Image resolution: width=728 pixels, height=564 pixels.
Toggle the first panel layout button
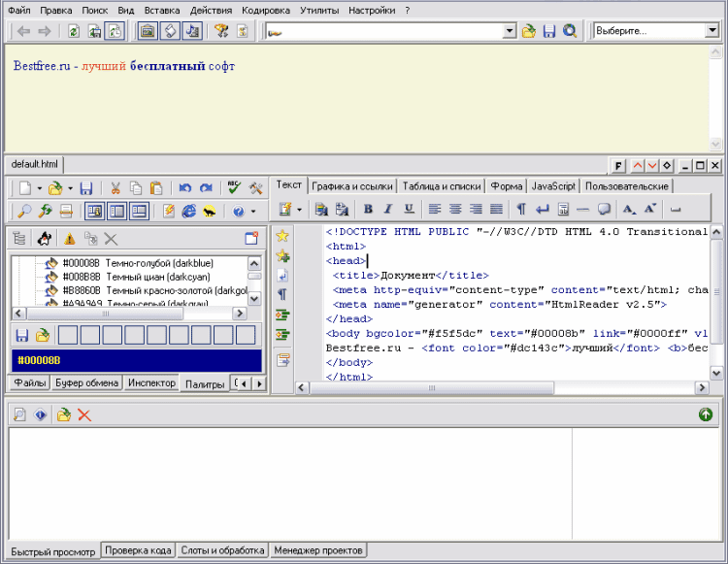click(95, 211)
